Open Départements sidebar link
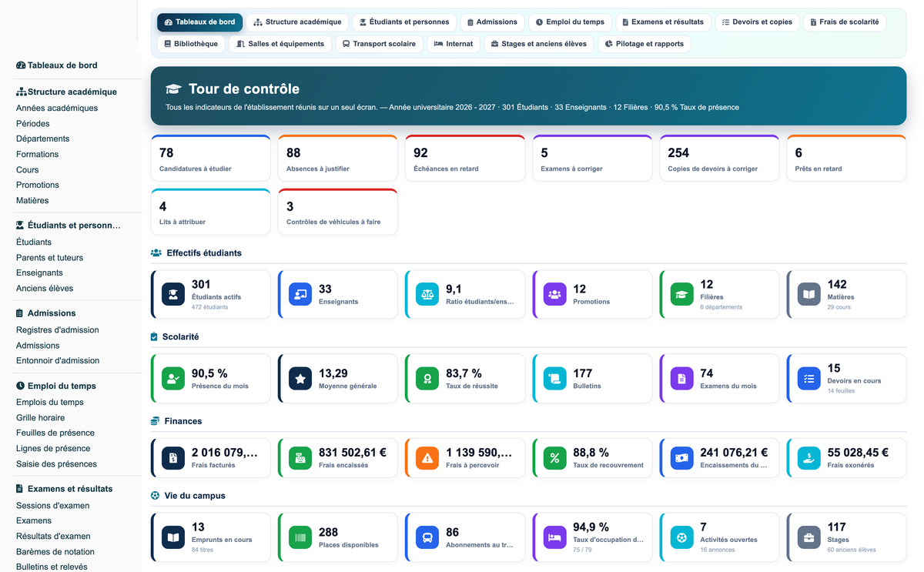The image size is (924, 572). pyautogui.click(x=43, y=139)
